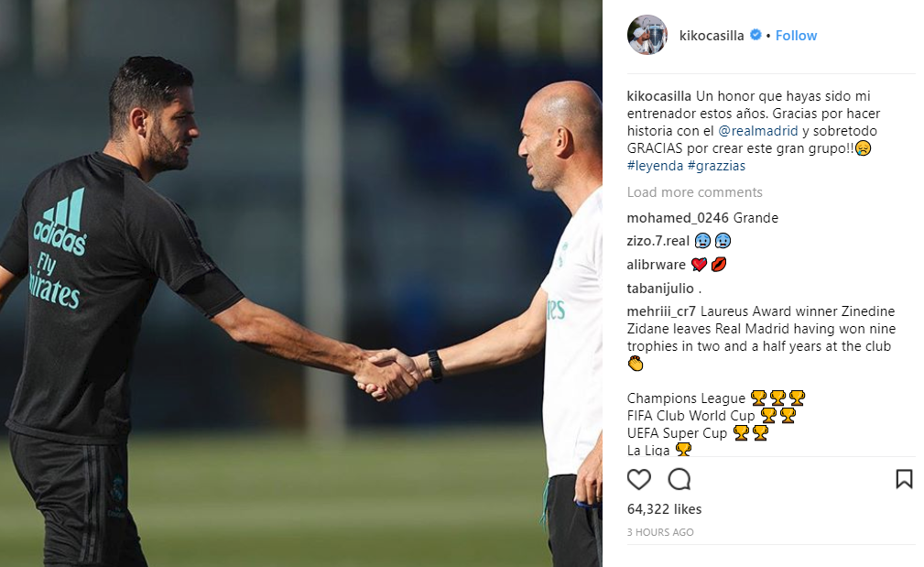Open the #leyenda hashtag

pyautogui.click(x=655, y=166)
